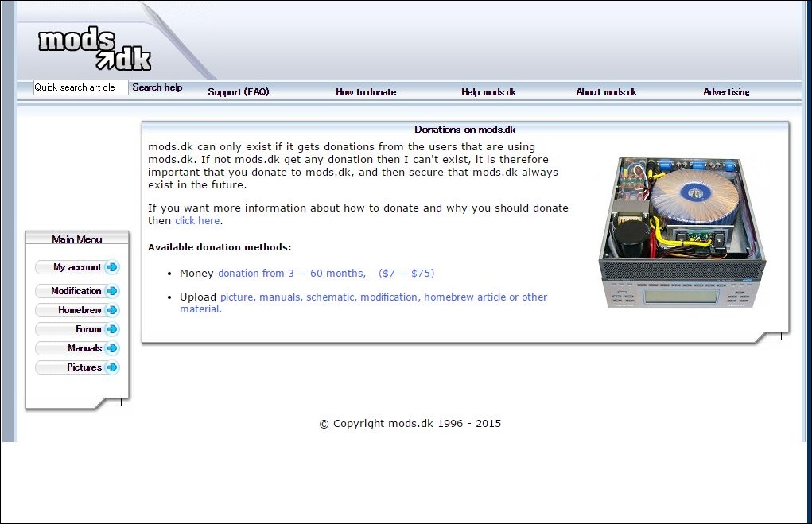This screenshot has height=524, width=812.
Task: Open 'donation from 3 — 60 months' link
Action: 326,274
